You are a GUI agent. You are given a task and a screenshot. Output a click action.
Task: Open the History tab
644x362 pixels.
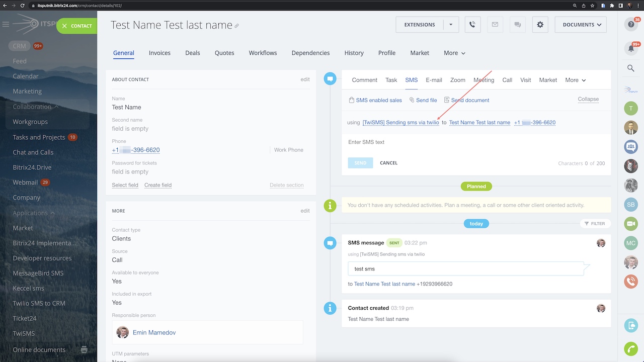tap(354, 53)
